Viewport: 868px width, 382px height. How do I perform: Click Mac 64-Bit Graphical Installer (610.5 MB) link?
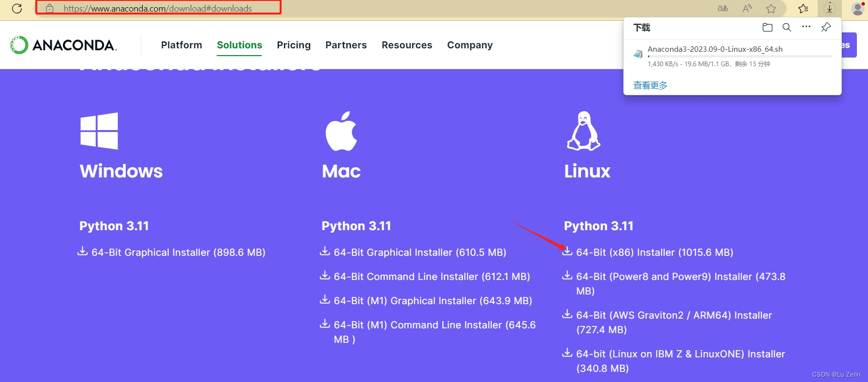pyautogui.click(x=420, y=252)
